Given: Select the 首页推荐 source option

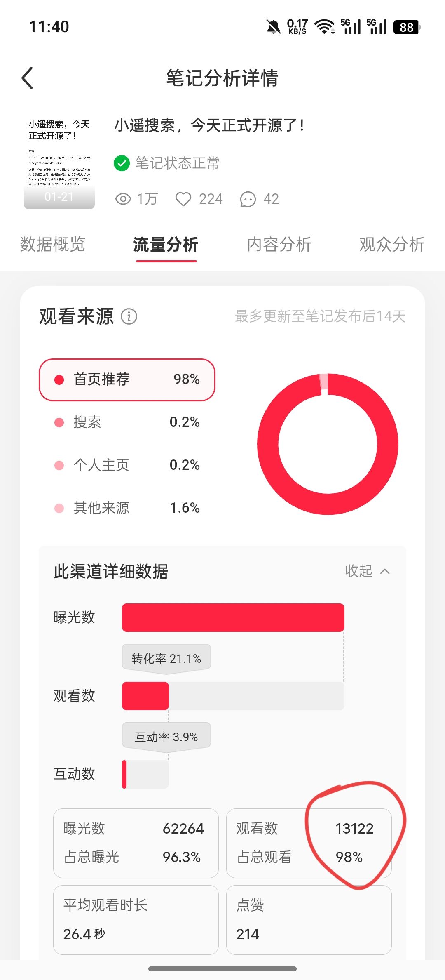Looking at the screenshot, I should coord(127,379).
